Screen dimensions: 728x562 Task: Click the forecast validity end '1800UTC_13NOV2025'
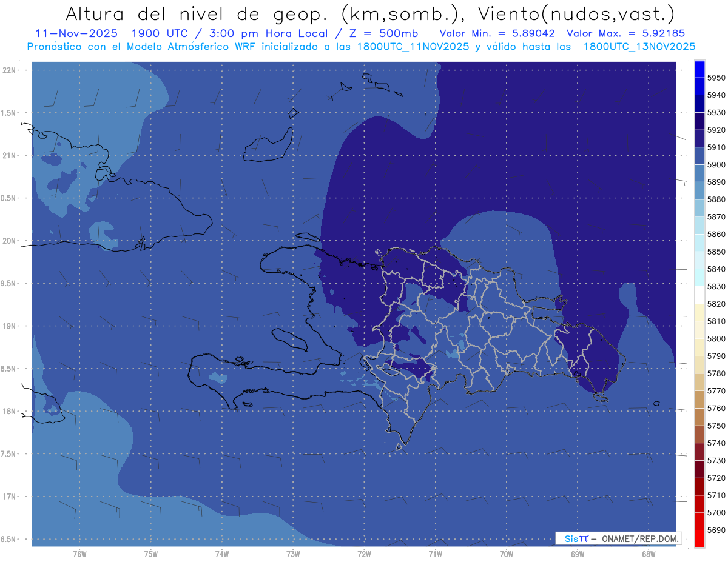639,46
